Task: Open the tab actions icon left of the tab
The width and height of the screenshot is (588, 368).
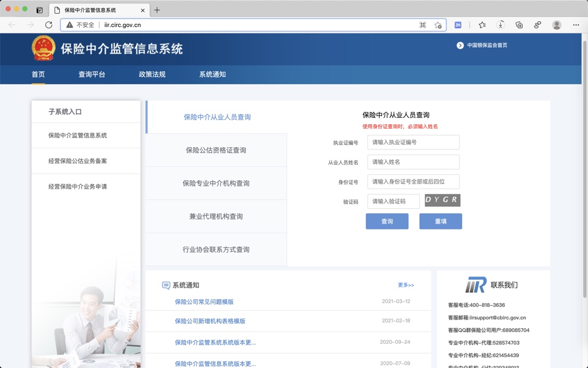Action: (x=40, y=10)
